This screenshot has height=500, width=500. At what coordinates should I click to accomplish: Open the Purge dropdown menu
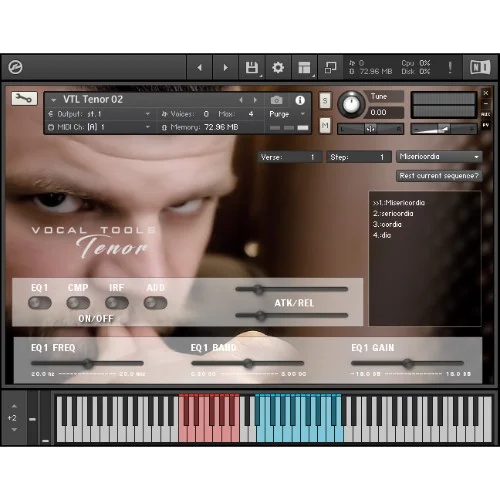(287, 114)
